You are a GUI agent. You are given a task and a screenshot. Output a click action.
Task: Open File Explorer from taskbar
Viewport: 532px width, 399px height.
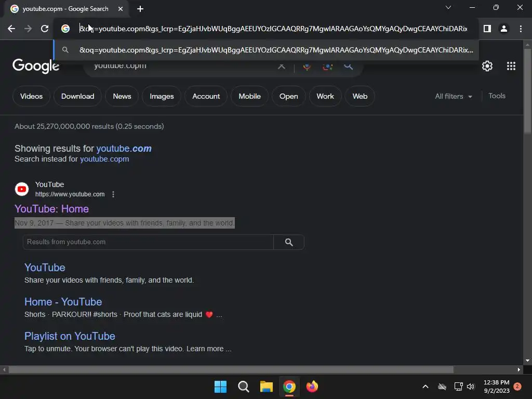pos(267,387)
